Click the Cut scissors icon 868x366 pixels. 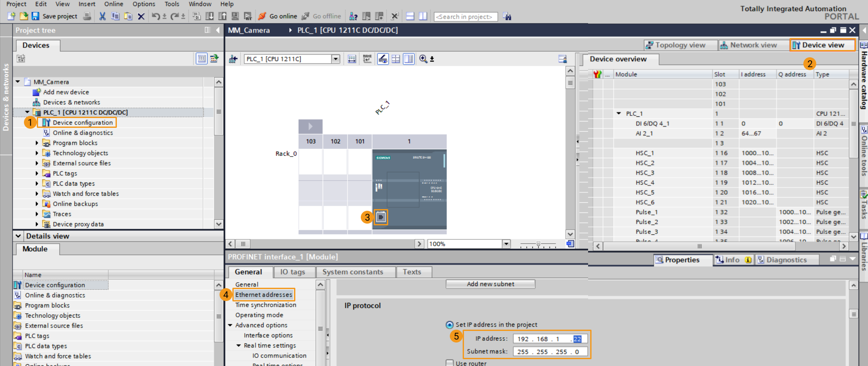[x=102, y=16]
